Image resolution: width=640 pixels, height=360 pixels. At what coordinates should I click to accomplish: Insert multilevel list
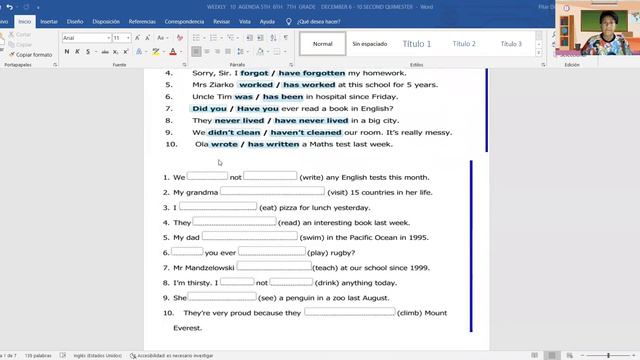click(x=231, y=38)
